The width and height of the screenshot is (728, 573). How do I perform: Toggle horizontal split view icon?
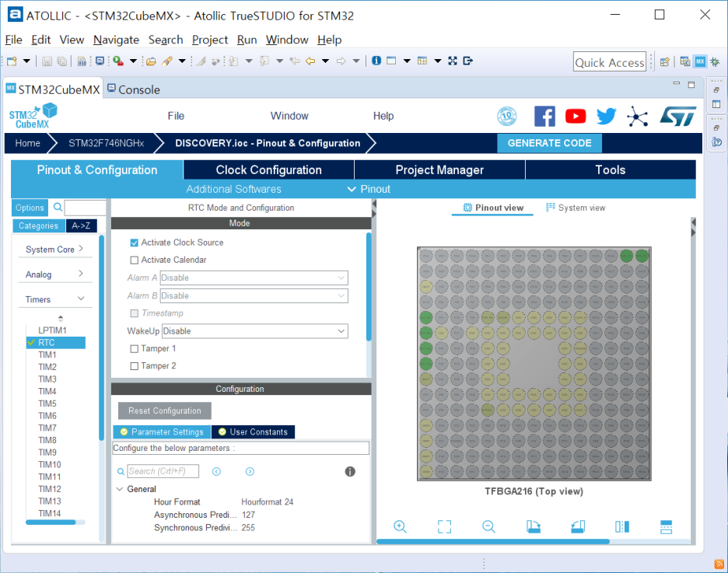(666, 526)
